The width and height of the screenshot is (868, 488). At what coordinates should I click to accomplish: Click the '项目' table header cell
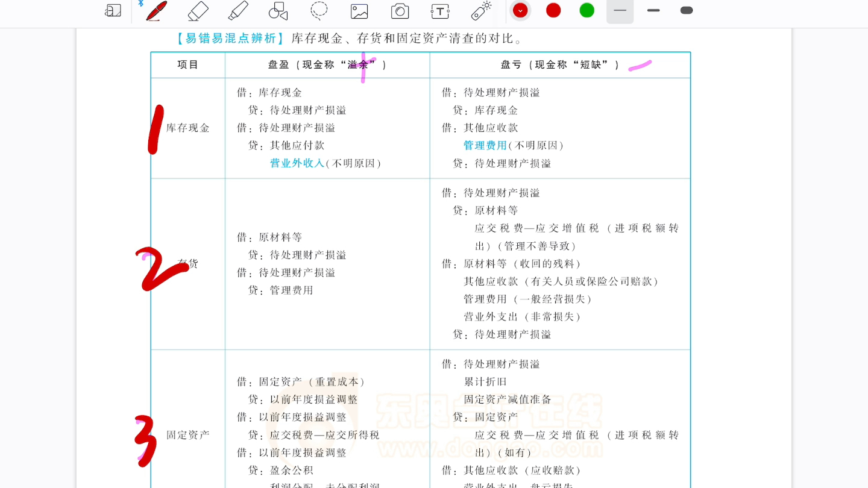188,64
